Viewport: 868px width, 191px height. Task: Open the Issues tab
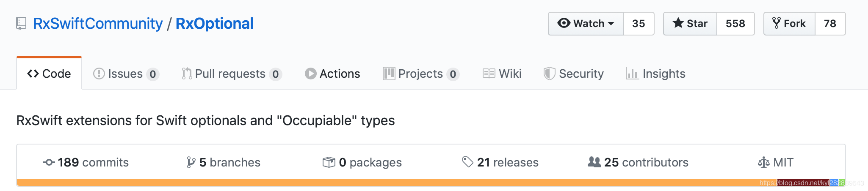click(x=126, y=74)
